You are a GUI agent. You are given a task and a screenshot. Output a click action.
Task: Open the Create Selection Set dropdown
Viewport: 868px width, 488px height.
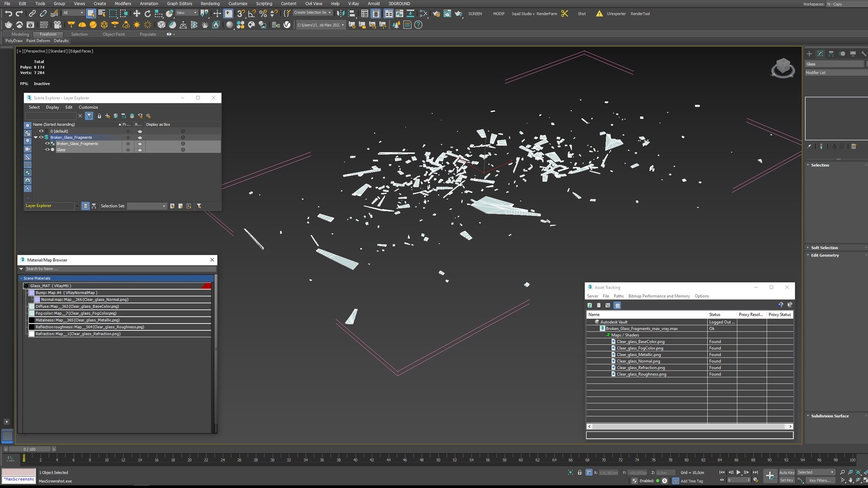coord(313,13)
